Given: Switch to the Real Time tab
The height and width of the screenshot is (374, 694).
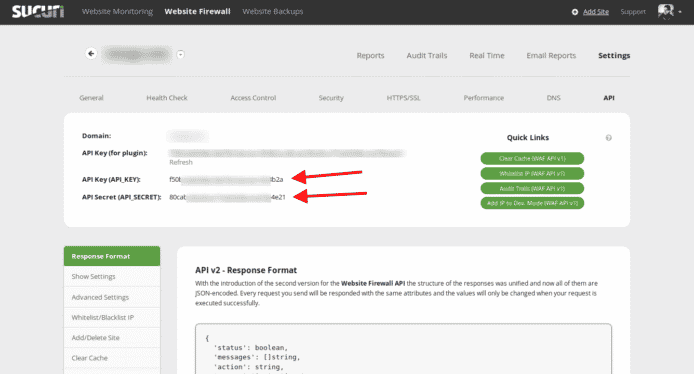Looking at the screenshot, I should [x=487, y=55].
